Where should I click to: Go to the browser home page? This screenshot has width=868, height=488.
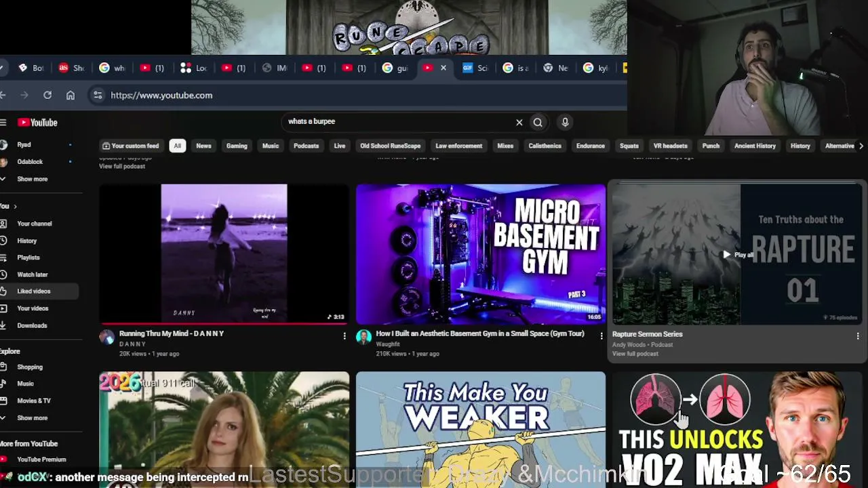click(71, 96)
